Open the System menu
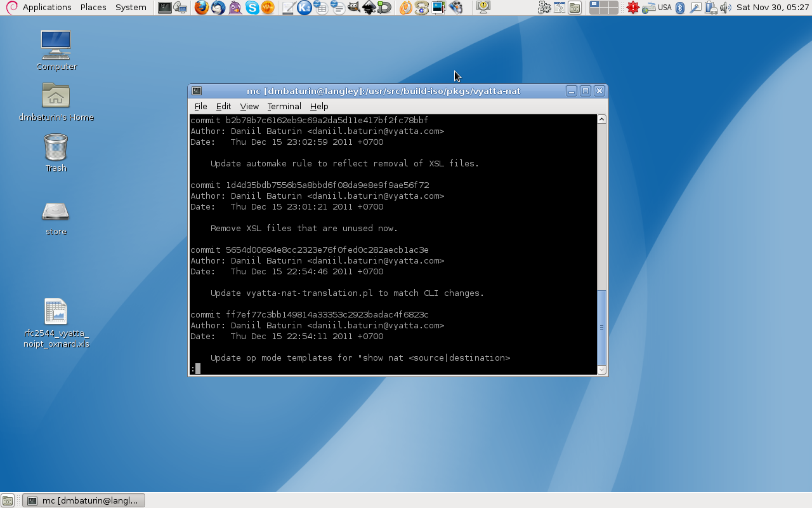The height and width of the screenshot is (508, 812). (x=131, y=8)
